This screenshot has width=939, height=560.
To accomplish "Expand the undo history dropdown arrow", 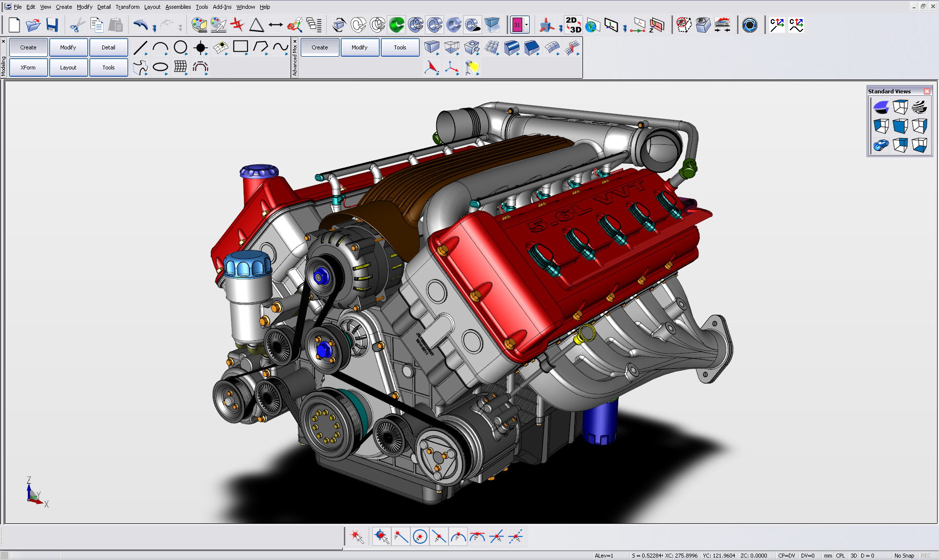I will 154,28.
